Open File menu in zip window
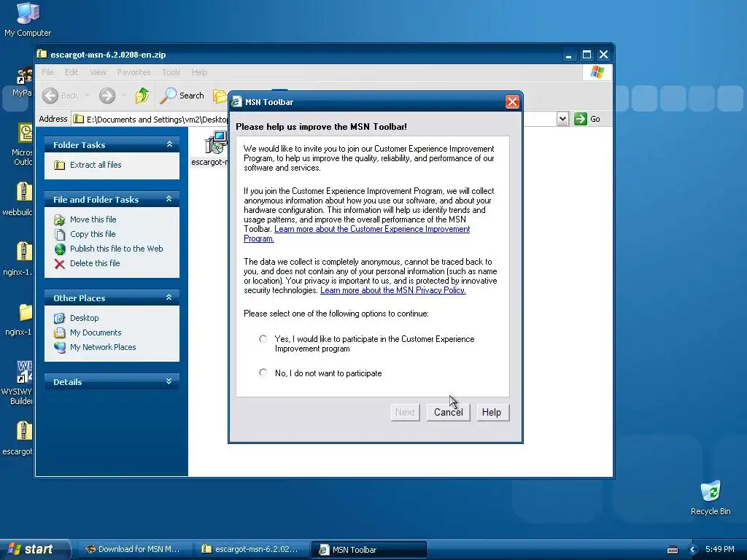The width and height of the screenshot is (747, 560). 47,72
